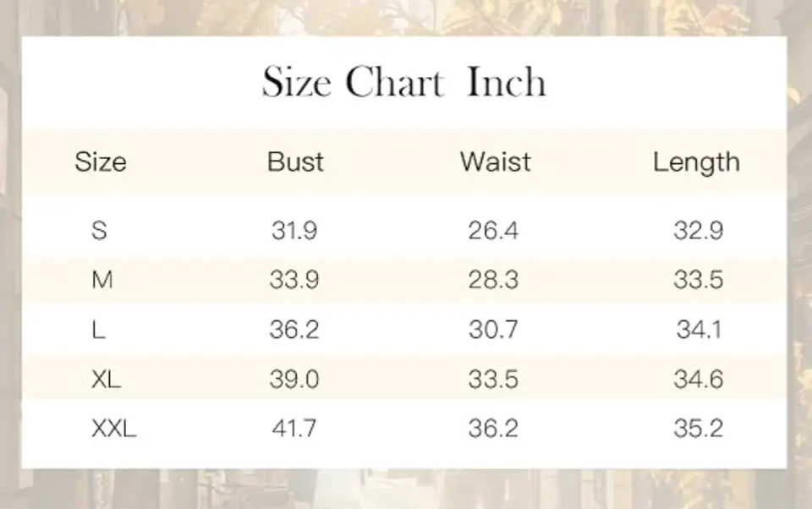
Task: Click waist value 33.5 for size XL
Action: [x=493, y=380]
